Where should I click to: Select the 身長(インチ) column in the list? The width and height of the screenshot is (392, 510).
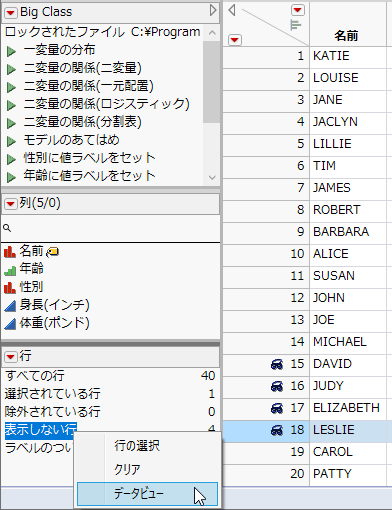(x=54, y=305)
